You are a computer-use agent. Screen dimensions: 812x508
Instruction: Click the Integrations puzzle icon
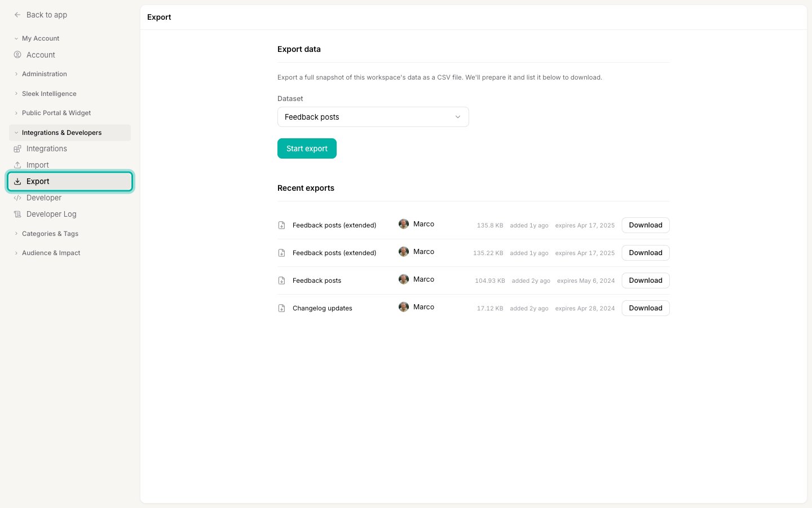tap(17, 148)
